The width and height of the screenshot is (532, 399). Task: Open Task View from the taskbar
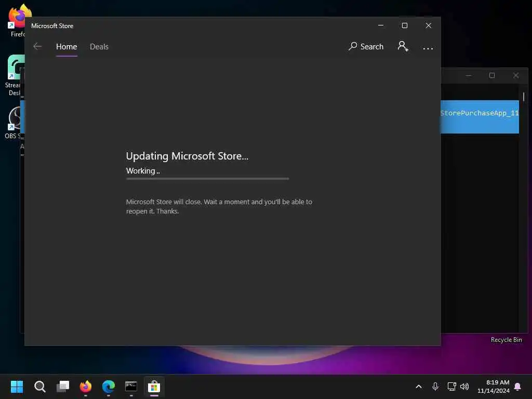pyautogui.click(x=63, y=387)
